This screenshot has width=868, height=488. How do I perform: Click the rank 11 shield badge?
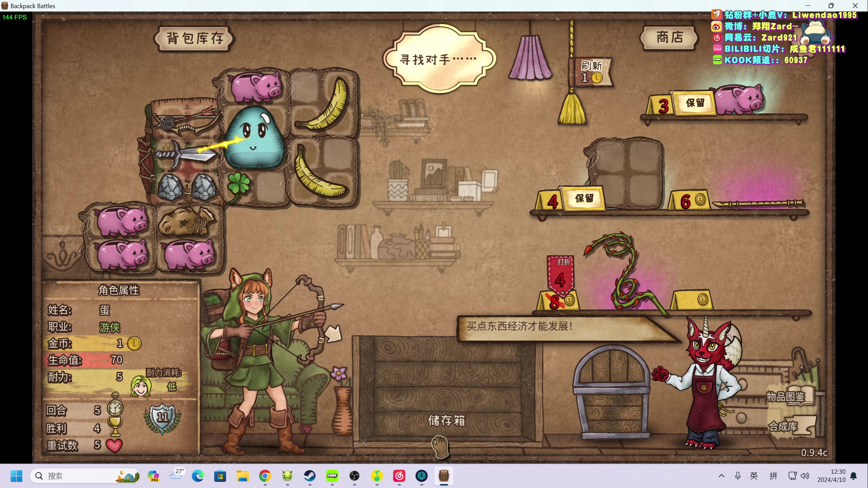163,418
